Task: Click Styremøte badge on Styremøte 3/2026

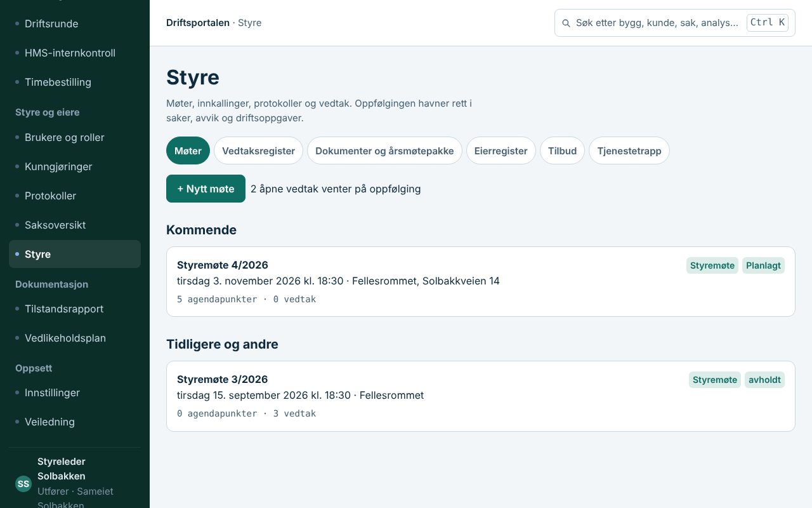Action: [x=715, y=380]
